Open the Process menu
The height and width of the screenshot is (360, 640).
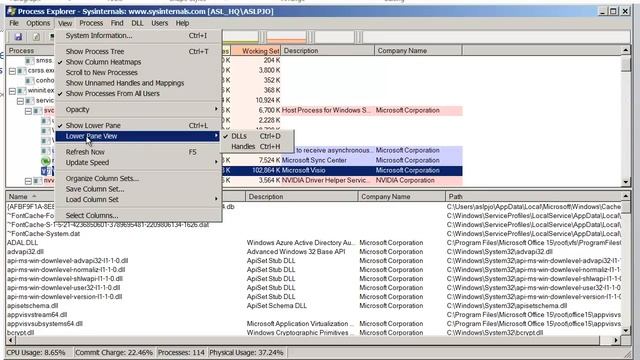click(x=91, y=23)
